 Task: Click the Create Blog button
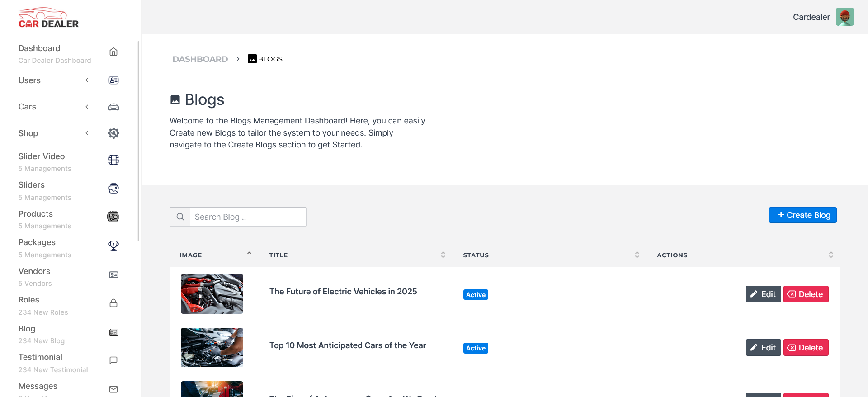click(x=802, y=215)
